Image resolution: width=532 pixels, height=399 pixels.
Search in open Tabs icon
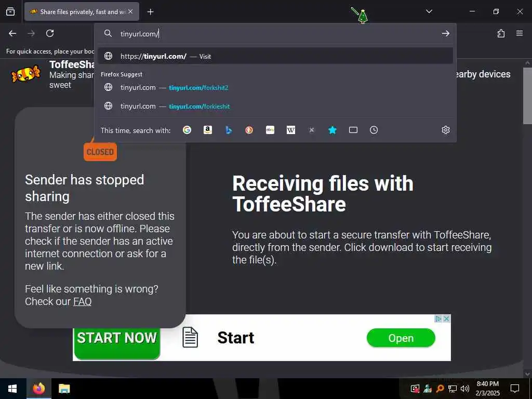[x=353, y=130]
